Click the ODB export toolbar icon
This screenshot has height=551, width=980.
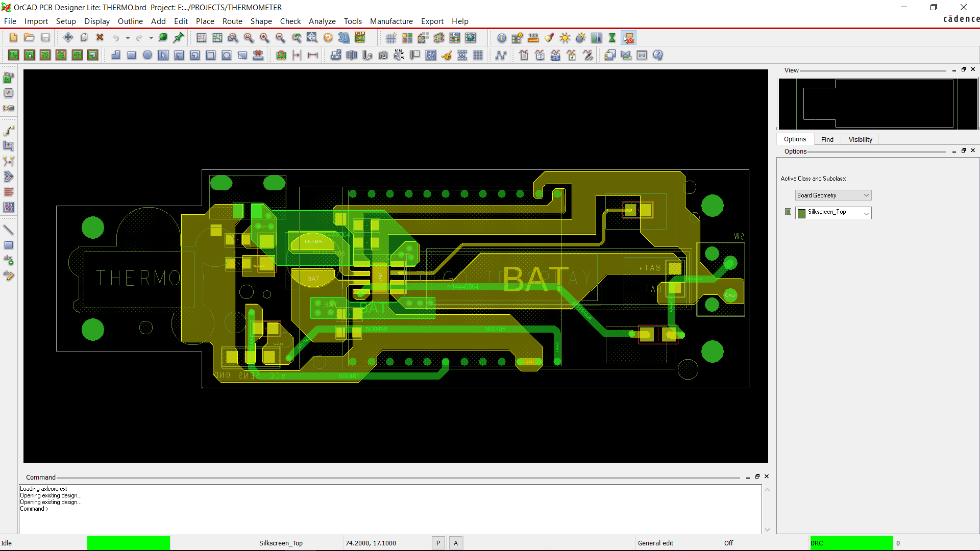point(336,56)
